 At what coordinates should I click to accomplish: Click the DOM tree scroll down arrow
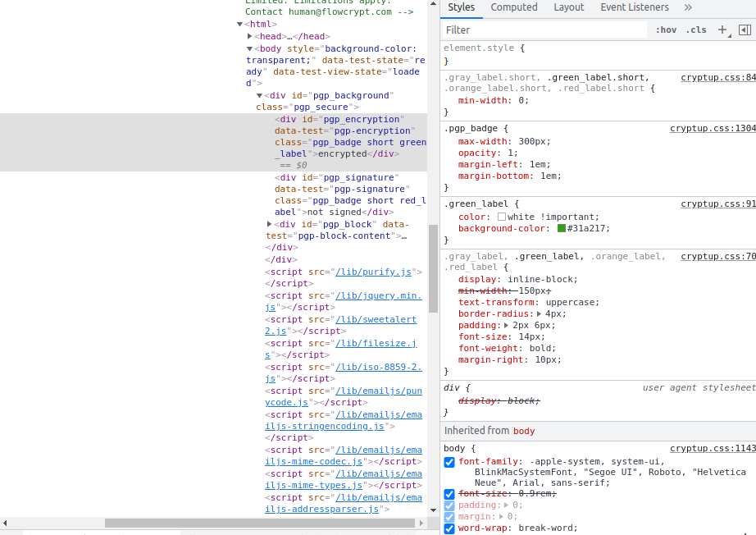point(433,510)
